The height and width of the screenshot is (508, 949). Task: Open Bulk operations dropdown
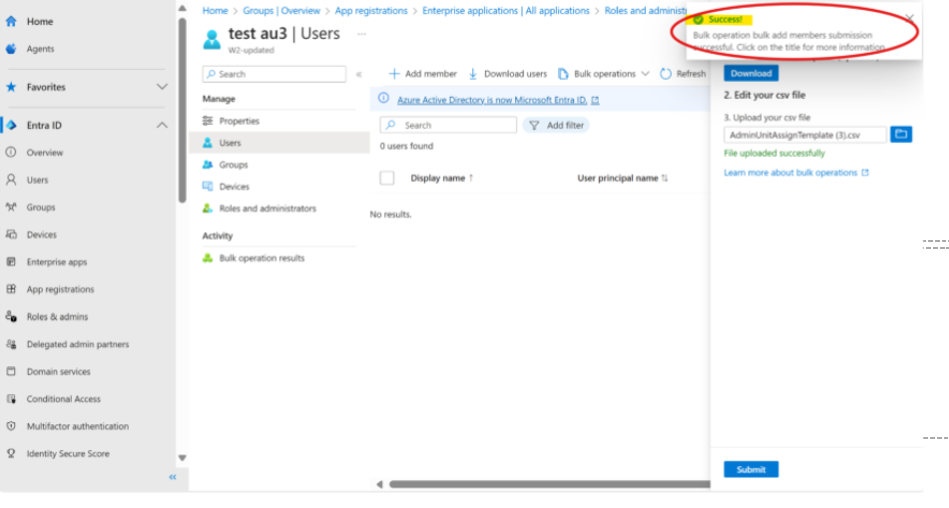tap(603, 74)
